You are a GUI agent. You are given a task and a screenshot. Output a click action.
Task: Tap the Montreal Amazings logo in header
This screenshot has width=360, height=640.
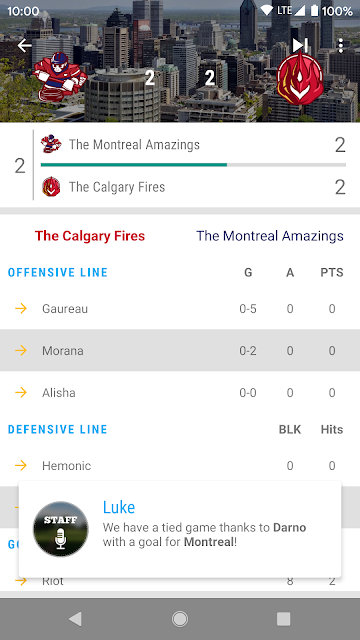(x=60, y=79)
